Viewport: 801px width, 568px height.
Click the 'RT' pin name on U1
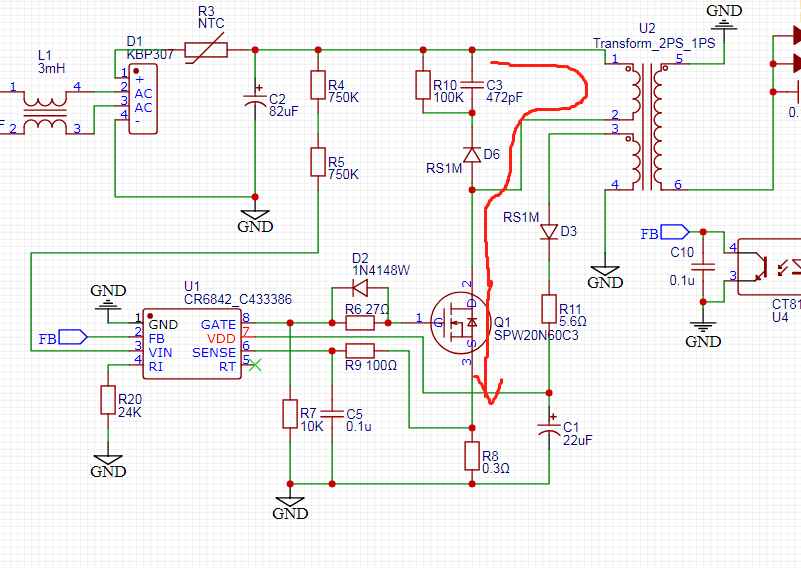pos(227,366)
